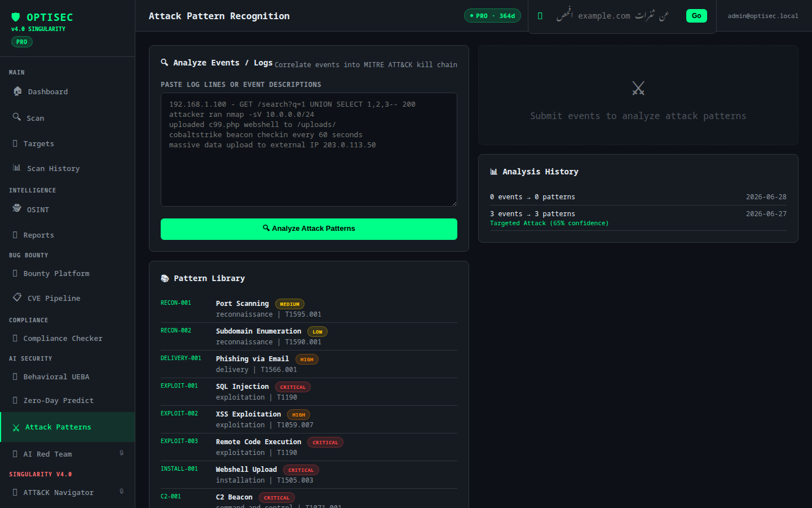
Task: Click Analyze Attack Patterns button
Action: pos(309,229)
